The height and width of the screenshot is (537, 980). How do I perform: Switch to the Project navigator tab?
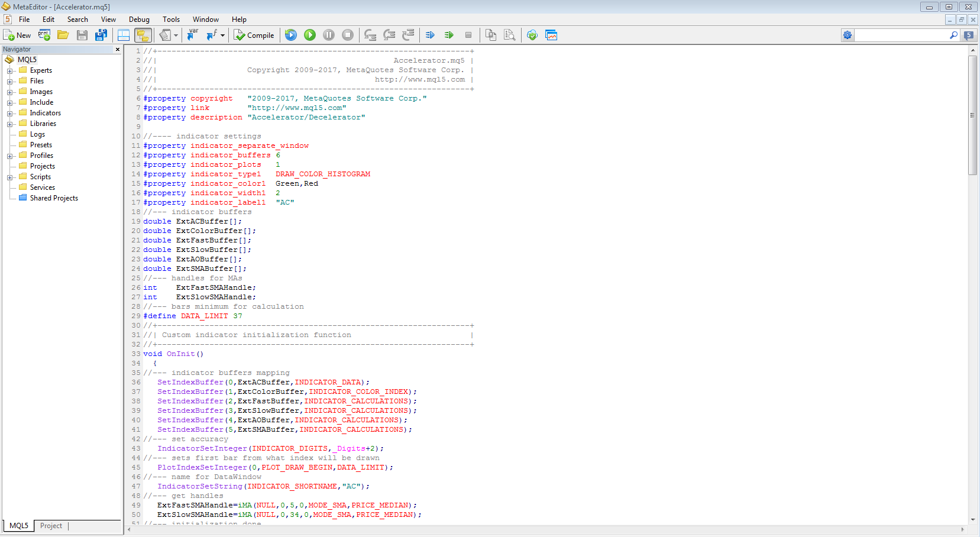[x=51, y=526]
